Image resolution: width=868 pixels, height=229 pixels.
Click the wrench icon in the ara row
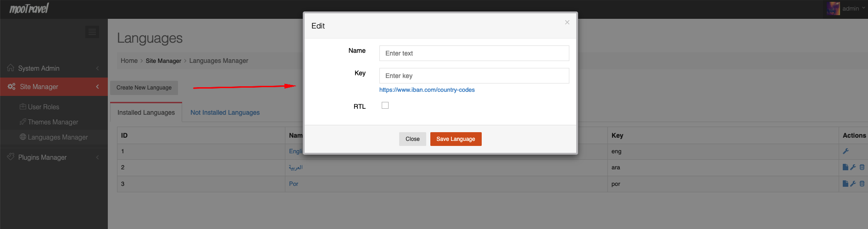pos(853,167)
